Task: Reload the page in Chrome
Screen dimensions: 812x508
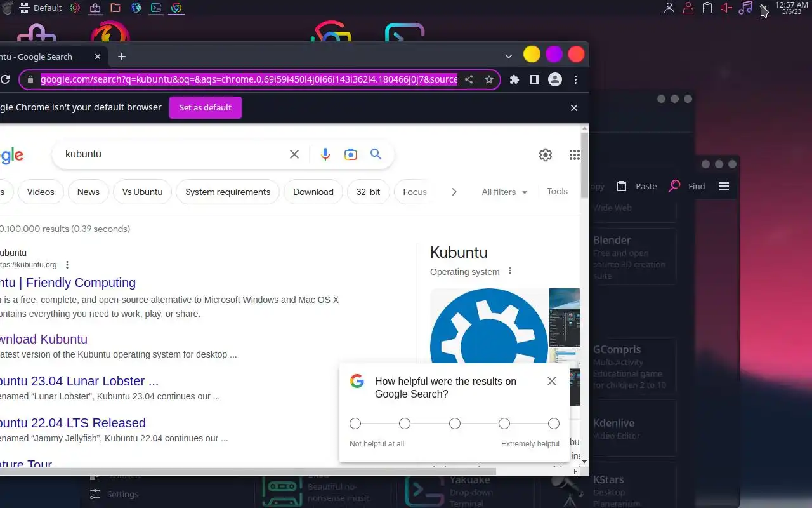Action: [x=4, y=79]
